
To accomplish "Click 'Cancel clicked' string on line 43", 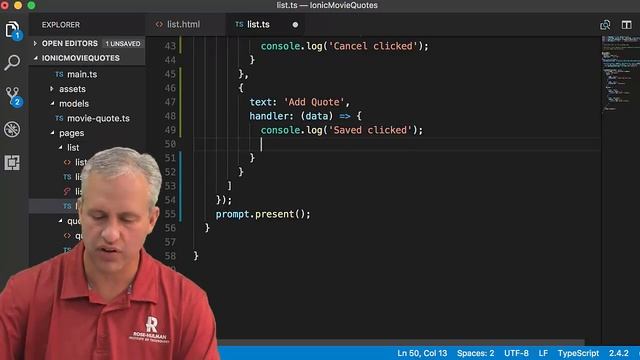I will tap(373, 46).
